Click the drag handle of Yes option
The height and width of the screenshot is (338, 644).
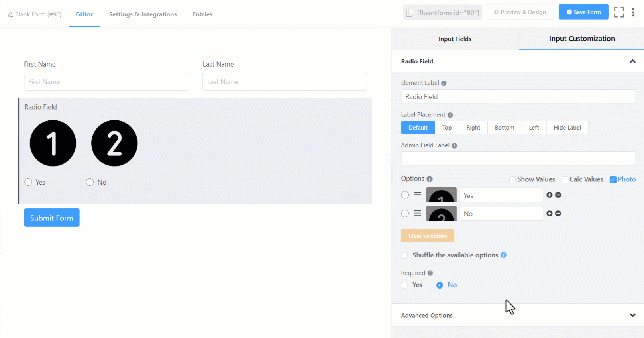(417, 195)
